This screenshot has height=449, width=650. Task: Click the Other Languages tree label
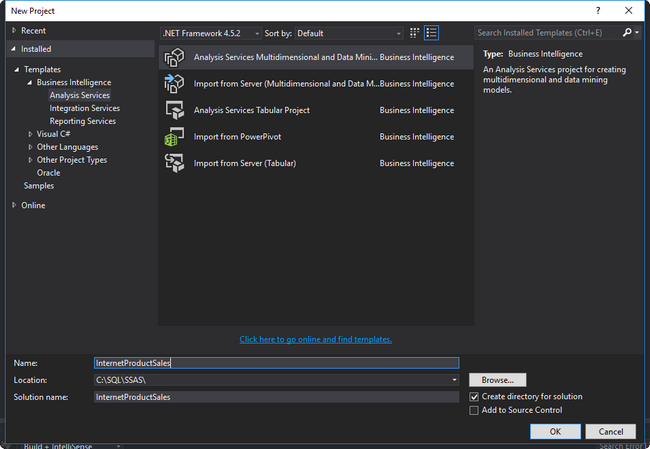67,147
